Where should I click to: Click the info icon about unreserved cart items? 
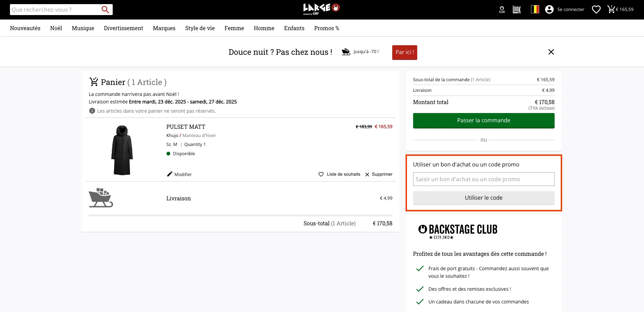click(92, 111)
